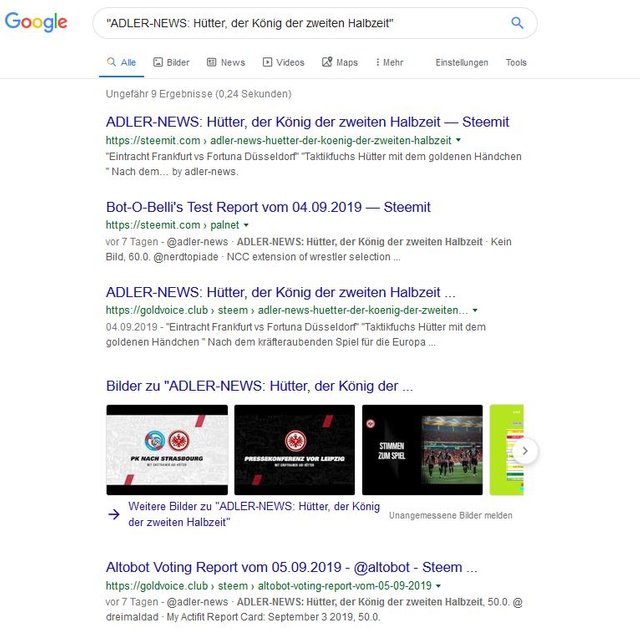Viewport: 640px width, 636px height.
Task: Click arrow icon beside Weitere Bilder link
Action: (x=114, y=514)
